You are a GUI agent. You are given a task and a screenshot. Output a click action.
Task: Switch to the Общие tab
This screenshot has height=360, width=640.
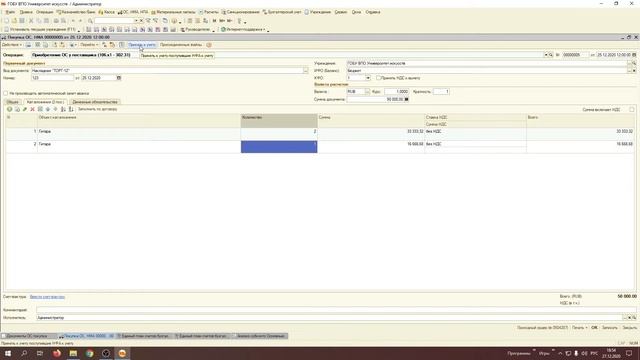[x=13, y=102]
